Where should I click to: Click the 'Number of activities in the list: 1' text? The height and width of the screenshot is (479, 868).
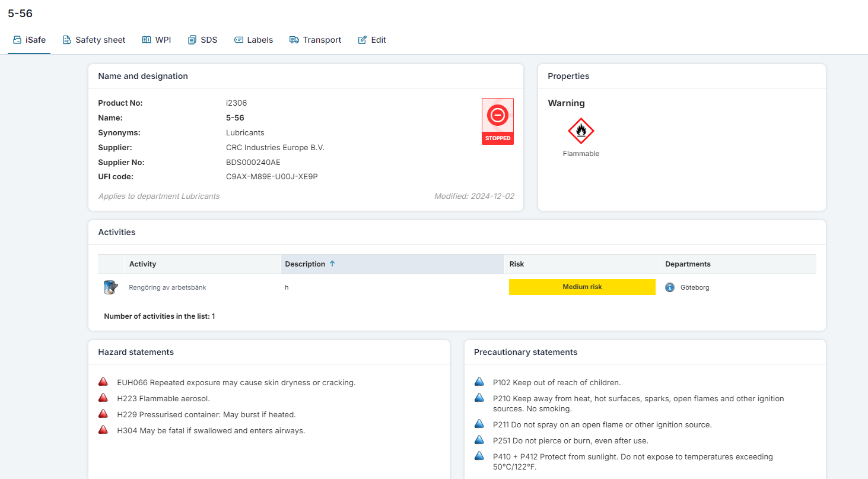pyautogui.click(x=160, y=316)
